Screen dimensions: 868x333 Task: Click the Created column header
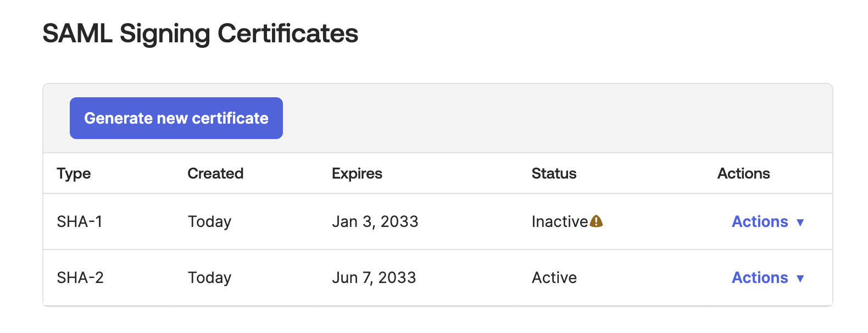(x=215, y=174)
